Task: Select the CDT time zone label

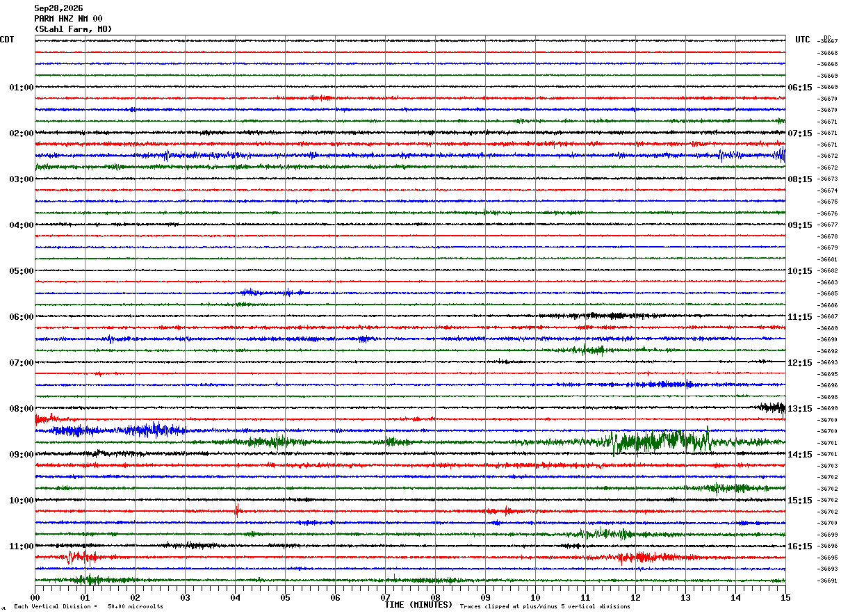Action: pos(7,40)
